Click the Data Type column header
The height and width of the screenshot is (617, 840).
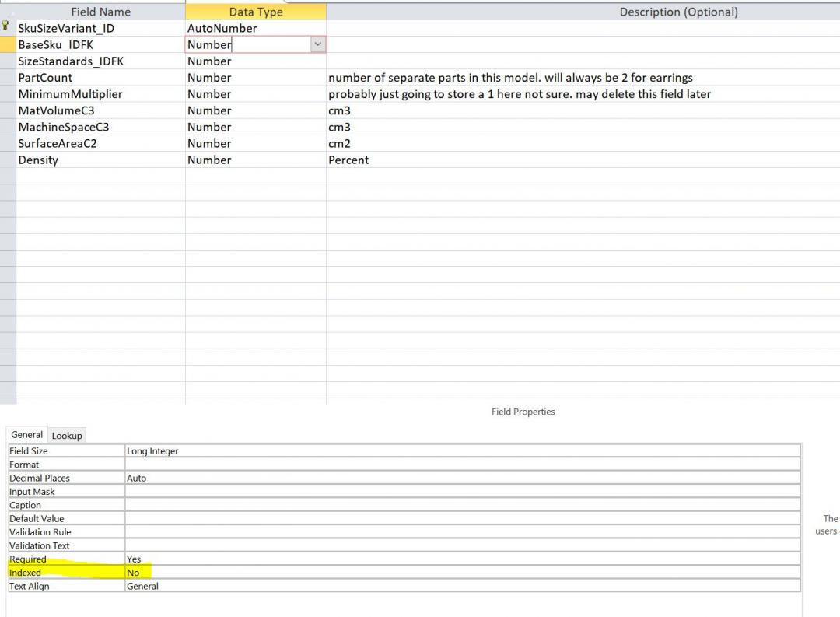pos(256,12)
